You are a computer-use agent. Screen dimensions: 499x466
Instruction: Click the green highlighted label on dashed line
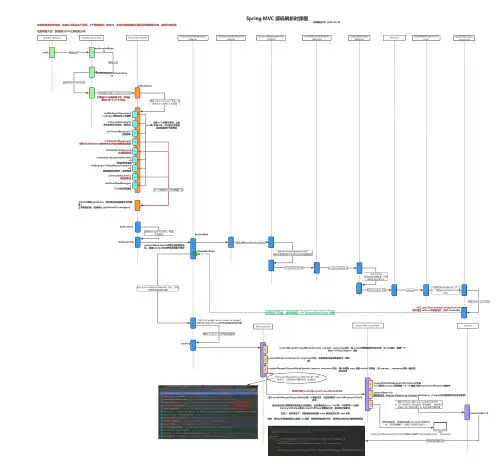click(300, 313)
